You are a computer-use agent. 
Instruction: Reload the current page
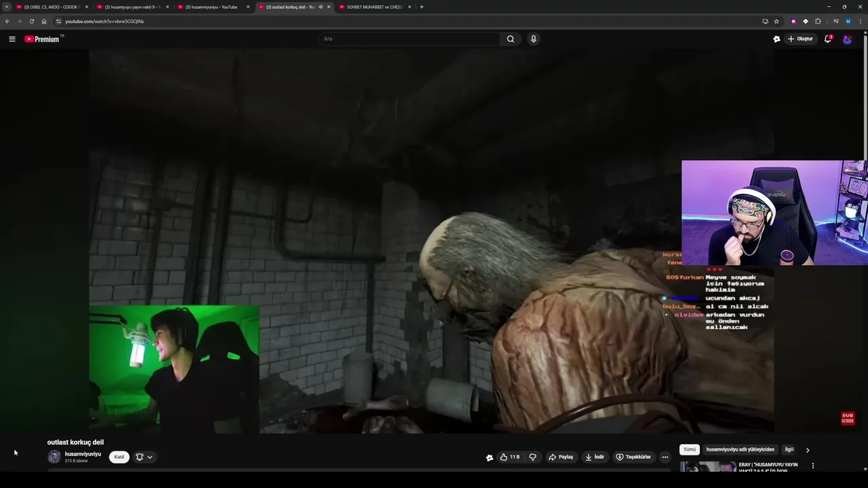32,21
